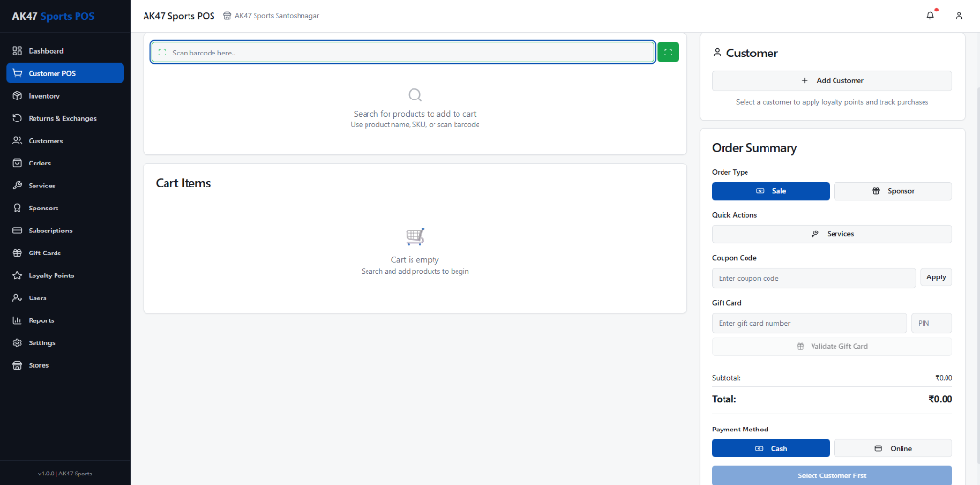Open the notifications bell icon
The height and width of the screenshot is (485, 980).
930,16
